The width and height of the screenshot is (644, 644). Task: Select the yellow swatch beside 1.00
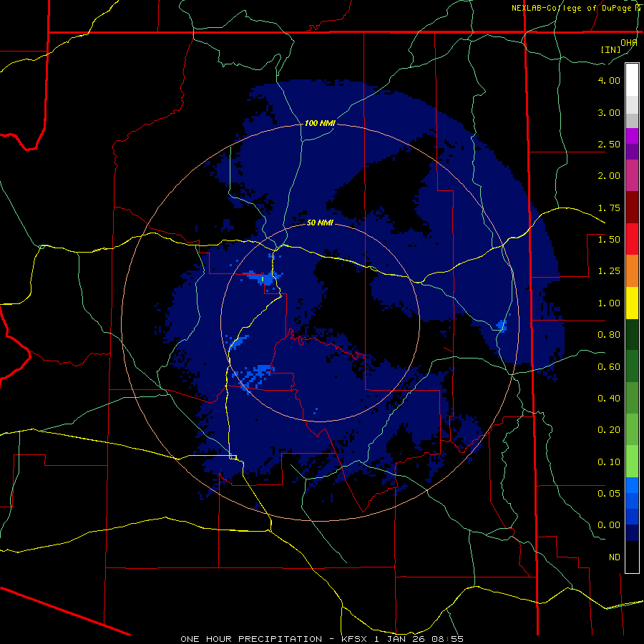(632, 303)
